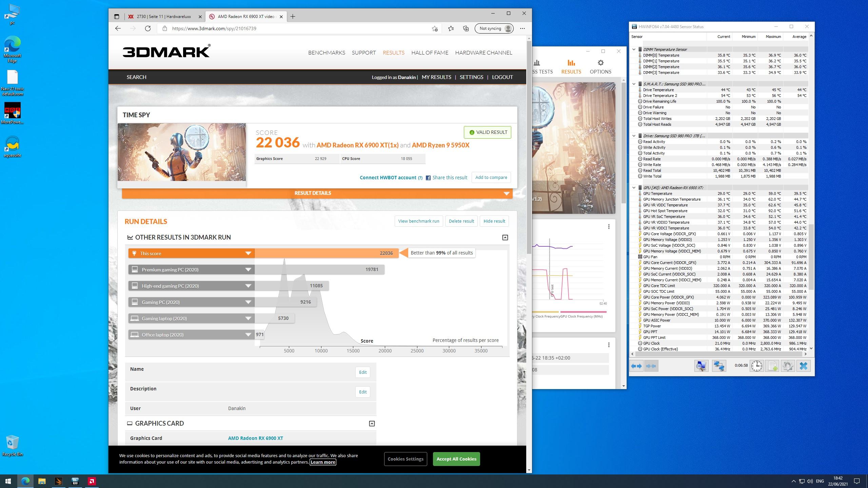Screen dimensions: 868x488
Task: Click 3DMark page vertical scrollbar
Action: [529, 147]
